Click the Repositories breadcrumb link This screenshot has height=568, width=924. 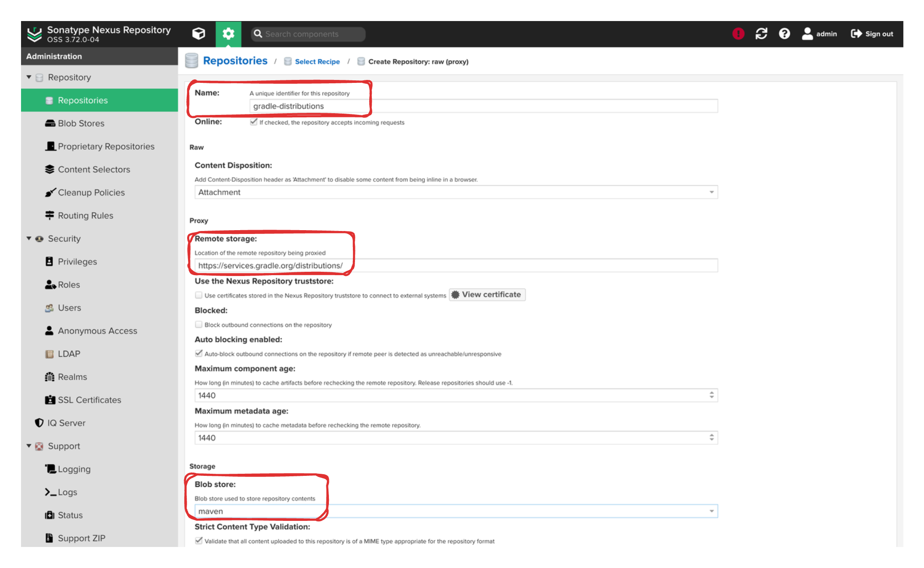coord(235,61)
